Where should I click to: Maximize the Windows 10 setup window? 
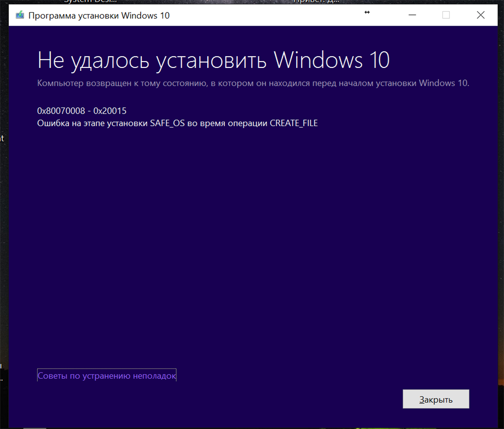click(x=446, y=15)
